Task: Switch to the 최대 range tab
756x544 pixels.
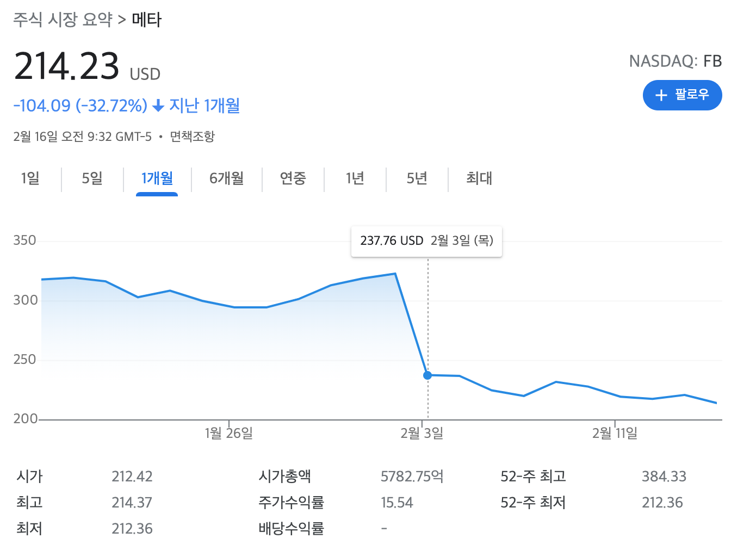Action: click(479, 178)
